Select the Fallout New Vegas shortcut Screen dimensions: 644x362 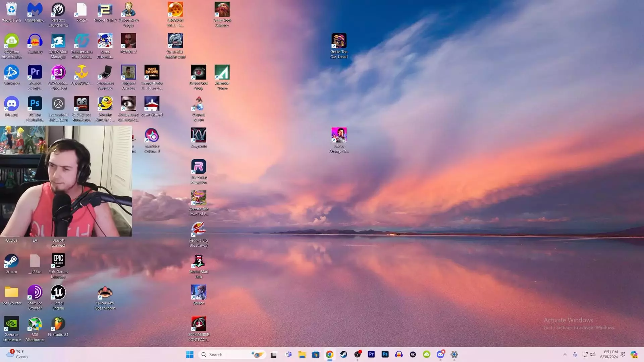pos(128,15)
